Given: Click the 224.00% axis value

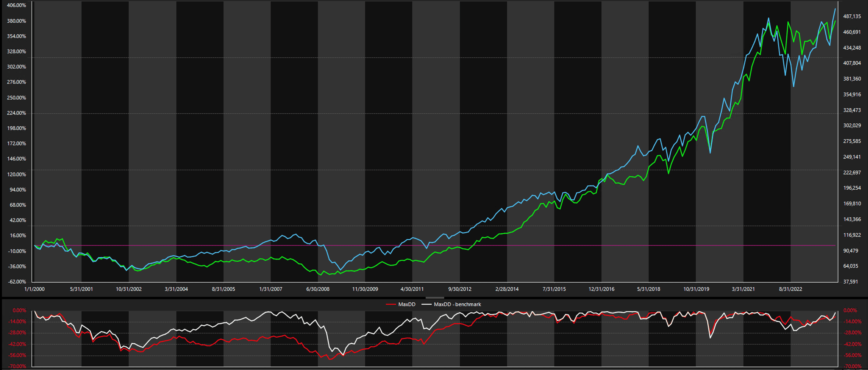Looking at the screenshot, I should 16,113.
